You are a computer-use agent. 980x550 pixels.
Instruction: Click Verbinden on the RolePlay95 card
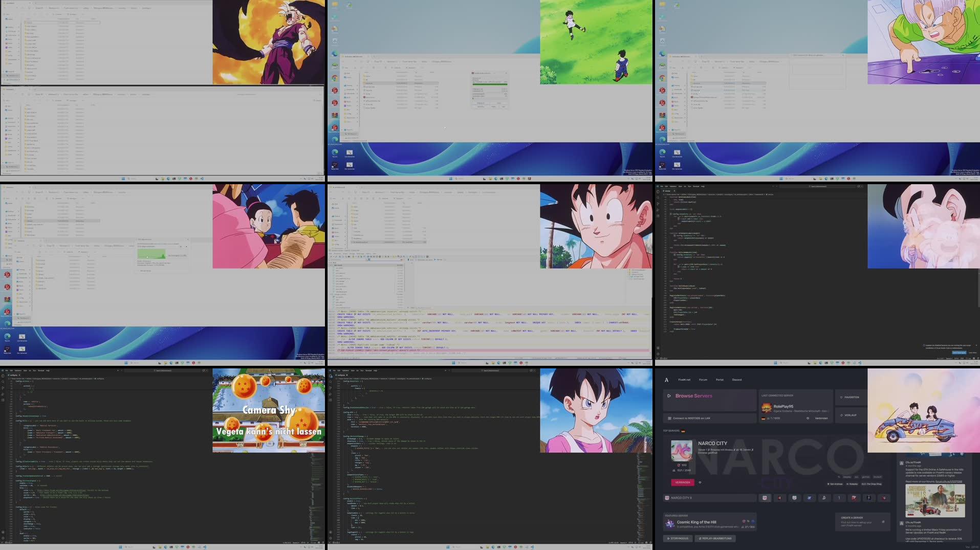(821, 418)
